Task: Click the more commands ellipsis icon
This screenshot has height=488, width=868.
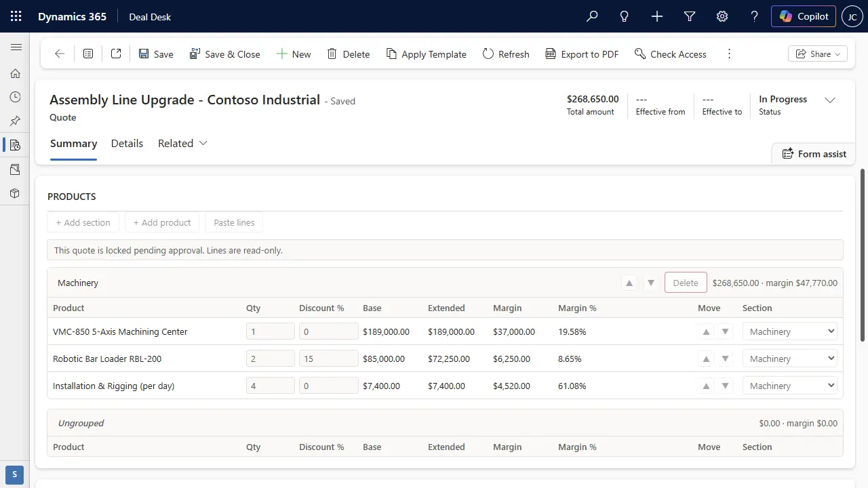Action: tap(730, 54)
